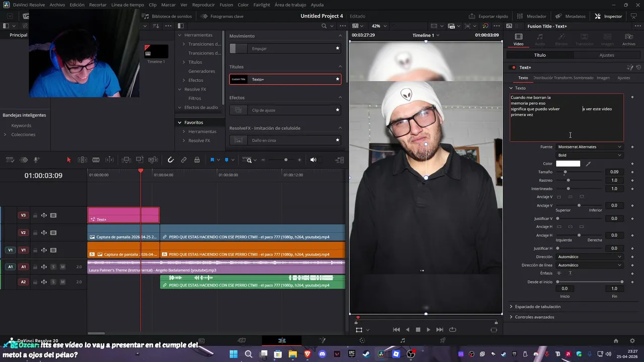
Task: Open Biblioteca de sonidos panel
Action: click(x=167, y=16)
